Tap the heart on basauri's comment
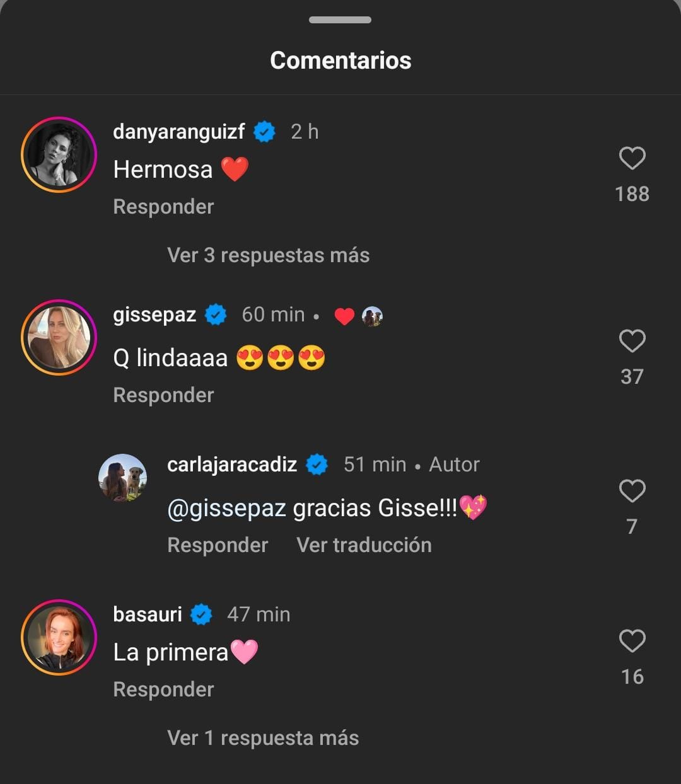681x784 pixels. (632, 641)
